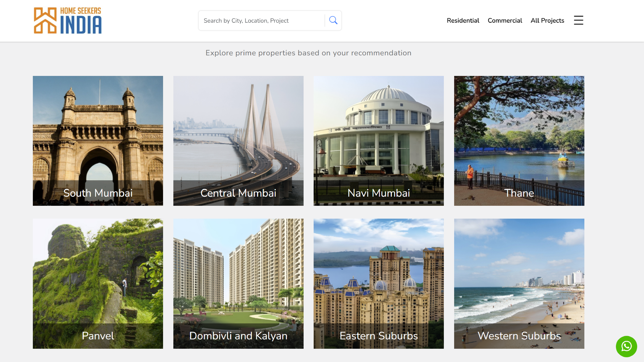View Dombivli and Kalyan projects

(238, 284)
